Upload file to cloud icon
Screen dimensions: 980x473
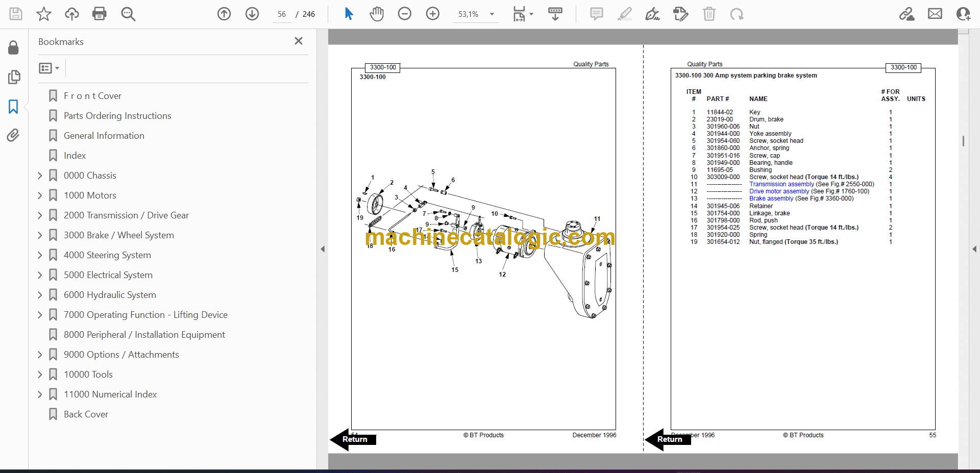(x=72, y=14)
